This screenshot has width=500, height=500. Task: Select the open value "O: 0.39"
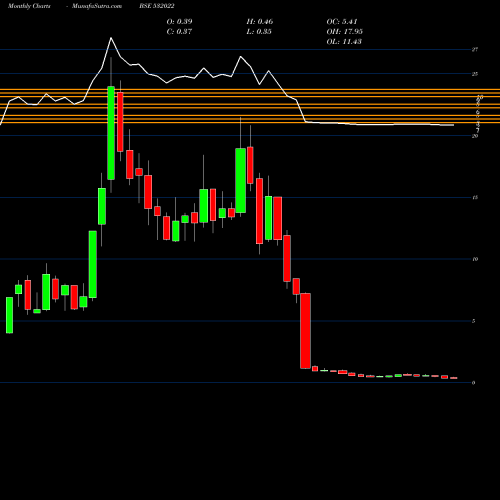[179, 21]
